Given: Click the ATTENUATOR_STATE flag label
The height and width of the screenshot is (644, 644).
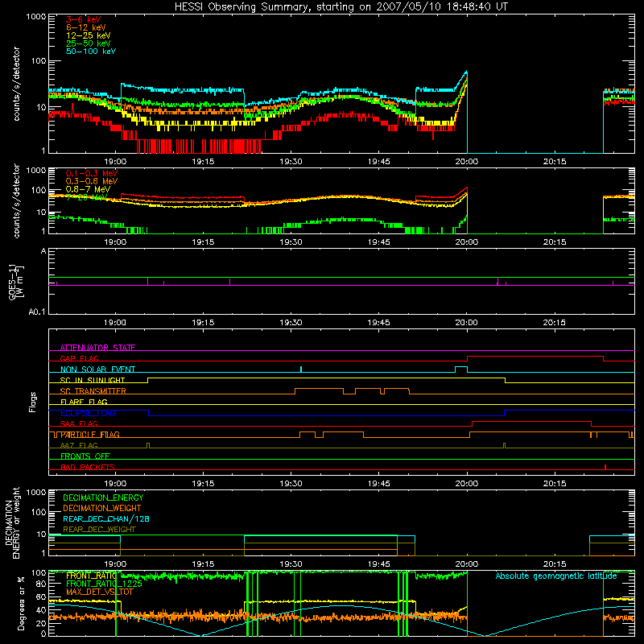Looking at the screenshot, I should [x=97, y=348].
